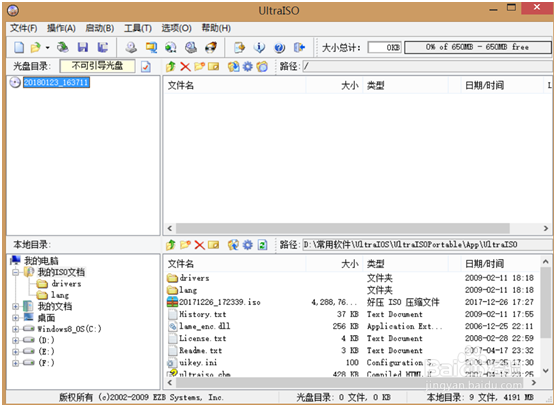The image size is (554, 405).
Task: Click the local list scroll-down arrow
Action: pos(546,371)
